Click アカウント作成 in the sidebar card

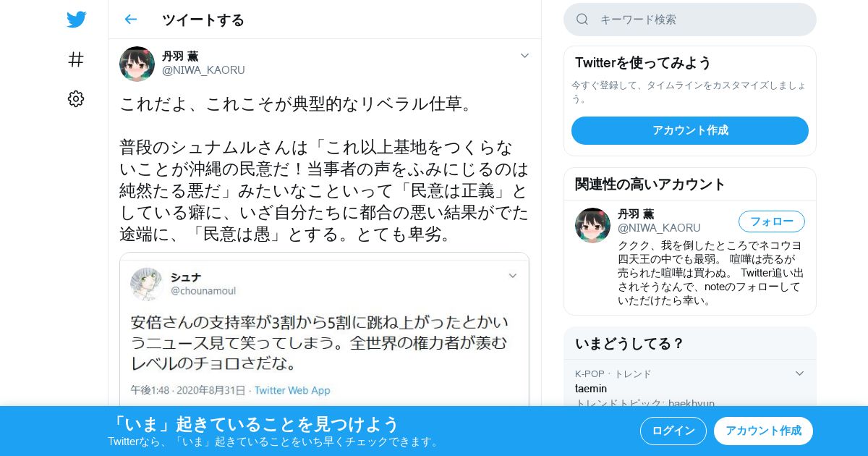coord(690,130)
